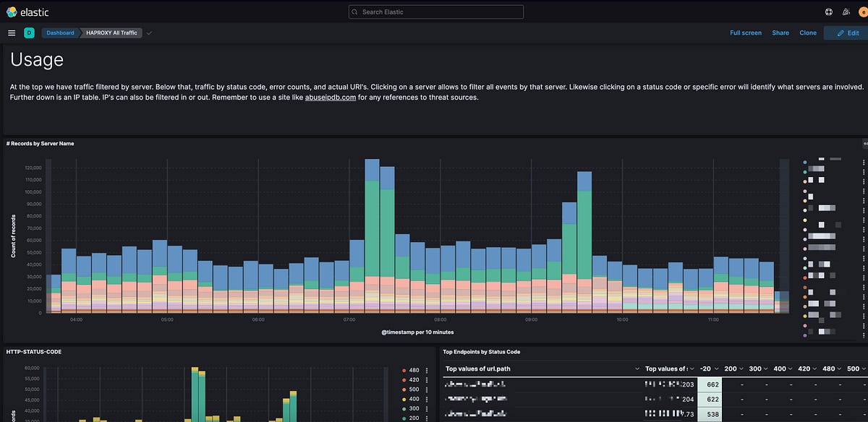Image resolution: width=868 pixels, height=422 pixels.
Task: Click the orange user avatar
Action: tap(862, 12)
